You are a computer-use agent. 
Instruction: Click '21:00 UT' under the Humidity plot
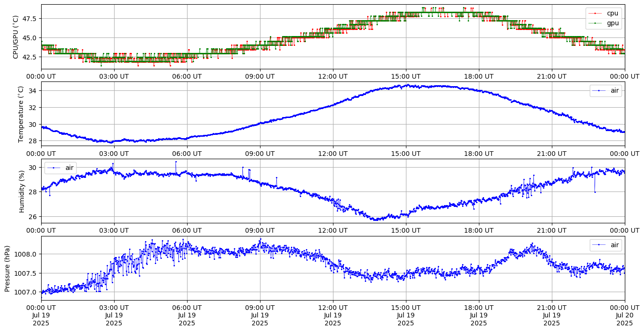552,230
